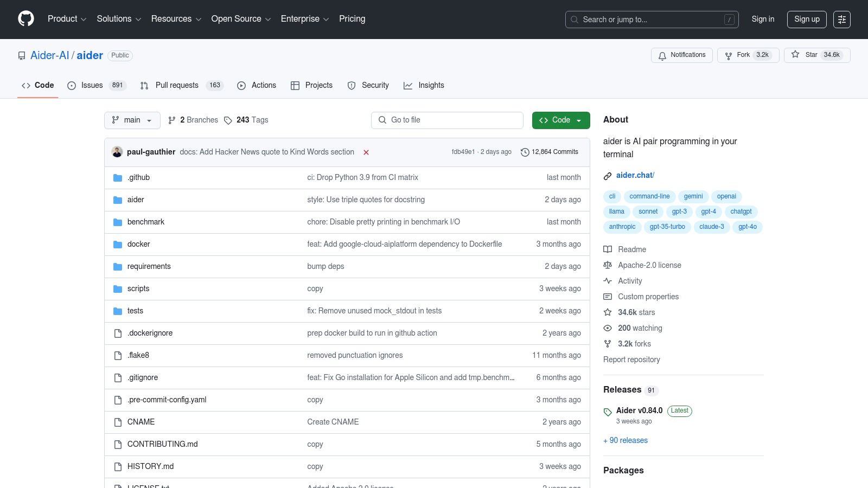Click the .github folder icon
This screenshot has height=488, width=868.
coord(118,178)
